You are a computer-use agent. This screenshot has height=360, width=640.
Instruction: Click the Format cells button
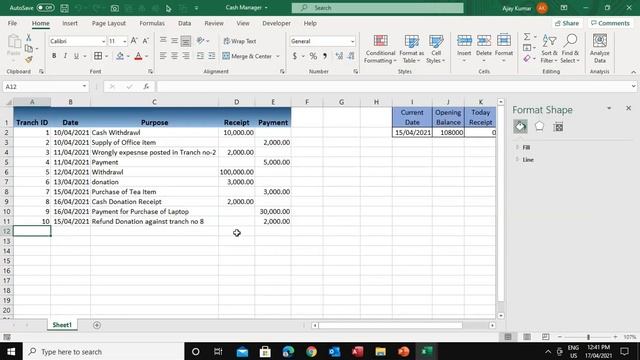click(x=504, y=49)
